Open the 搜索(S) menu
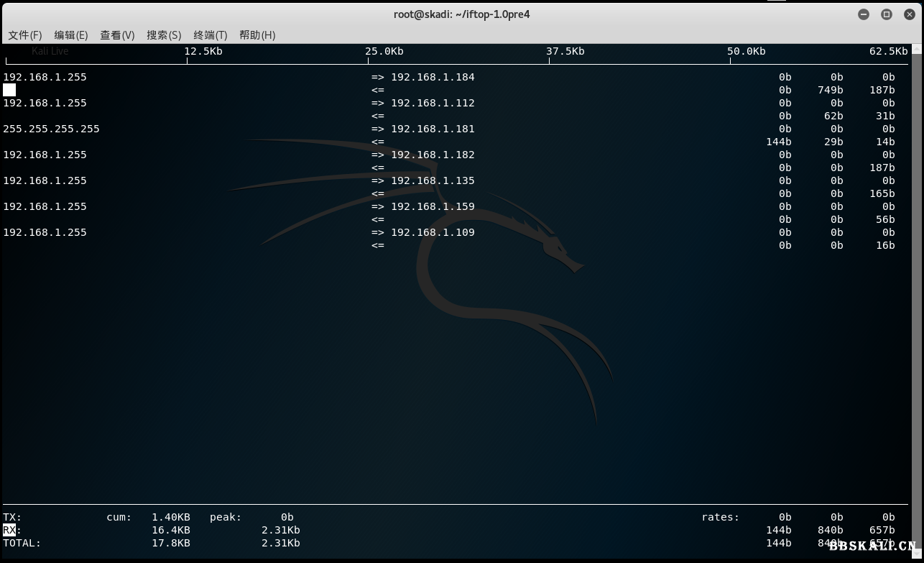The height and width of the screenshot is (563, 924). tap(164, 35)
